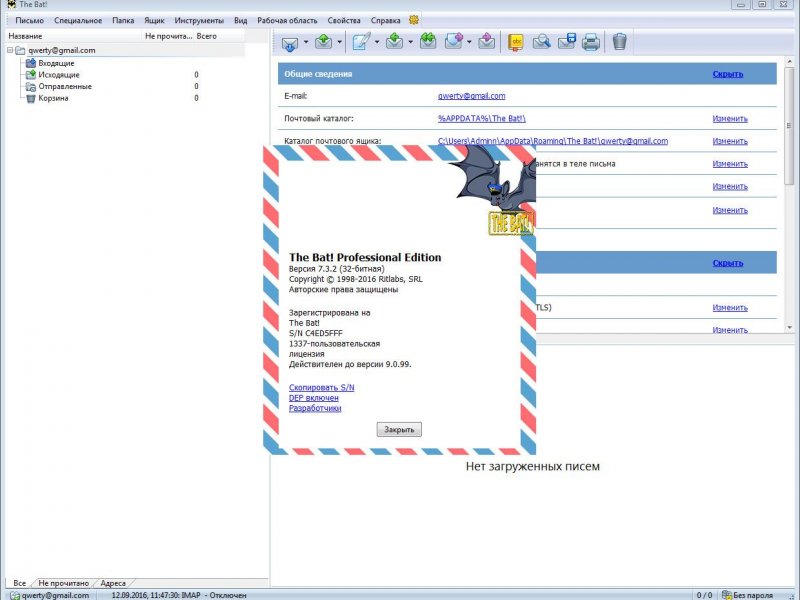
Task: Click the search messages magnifier icon
Action: (x=541, y=42)
